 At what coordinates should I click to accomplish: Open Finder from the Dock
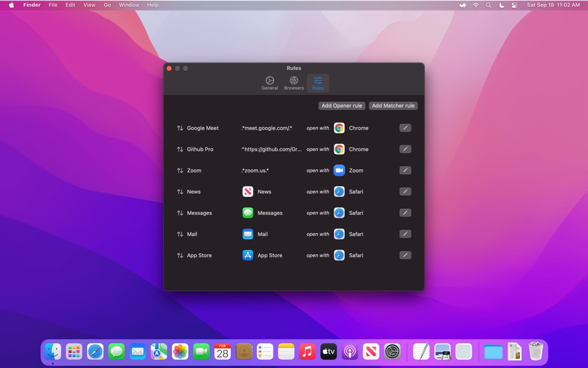(53, 352)
